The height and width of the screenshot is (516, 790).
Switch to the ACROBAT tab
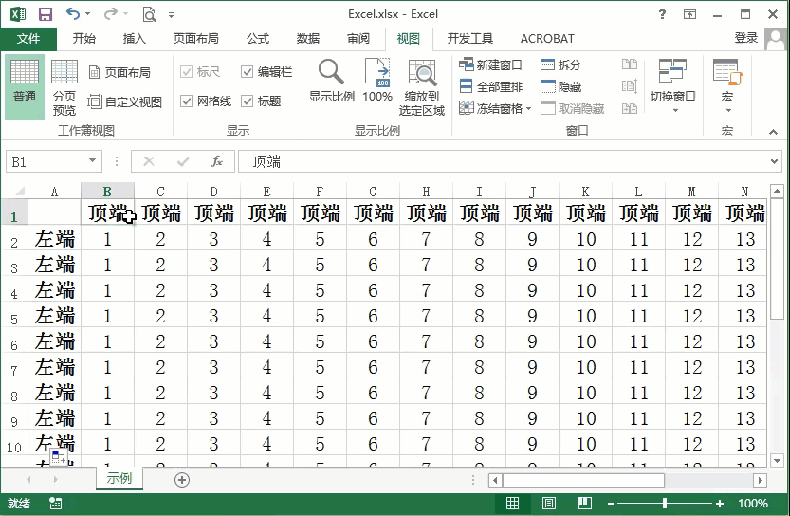coord(548,39)
